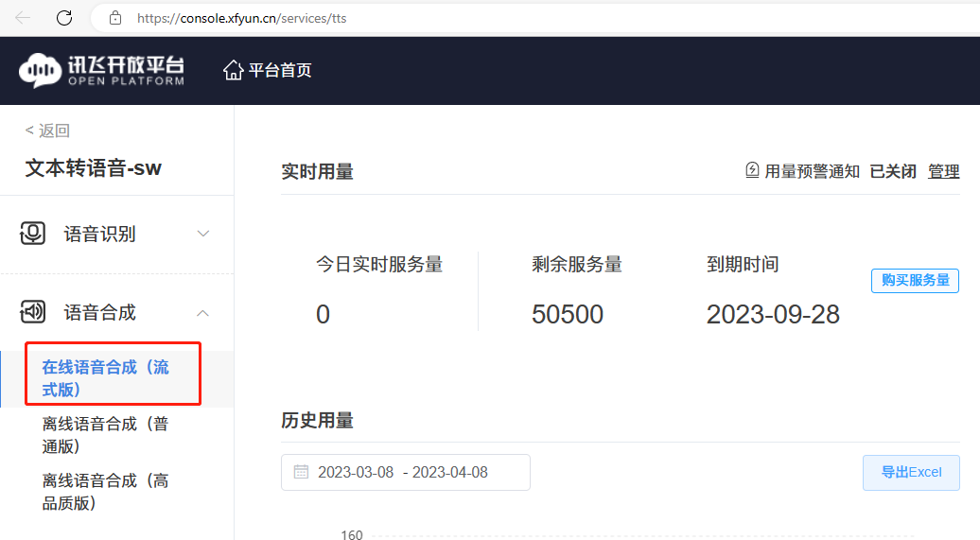
Task: Click the browser URL address bar
Action: coord(537,18)
